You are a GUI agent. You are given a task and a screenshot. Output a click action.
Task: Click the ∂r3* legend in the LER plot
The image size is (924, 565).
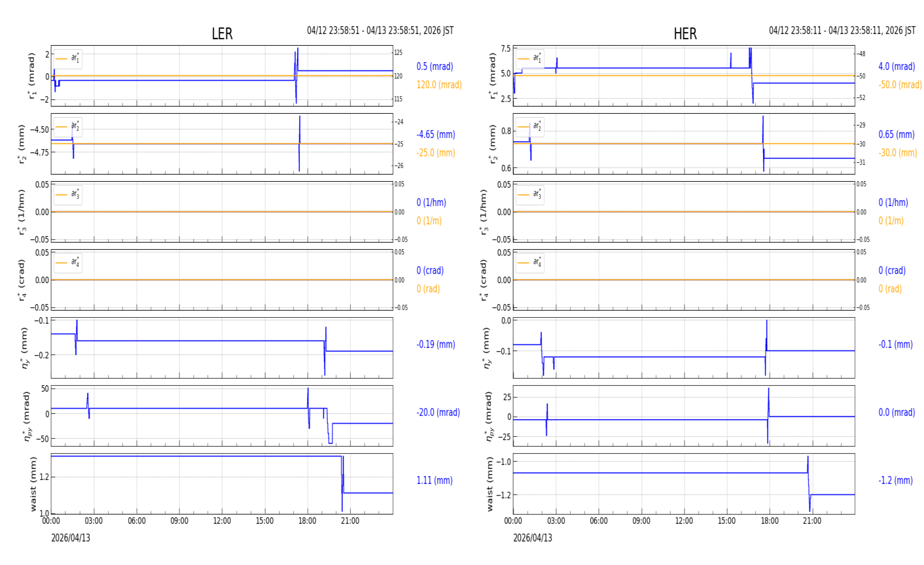coord(68,194)
